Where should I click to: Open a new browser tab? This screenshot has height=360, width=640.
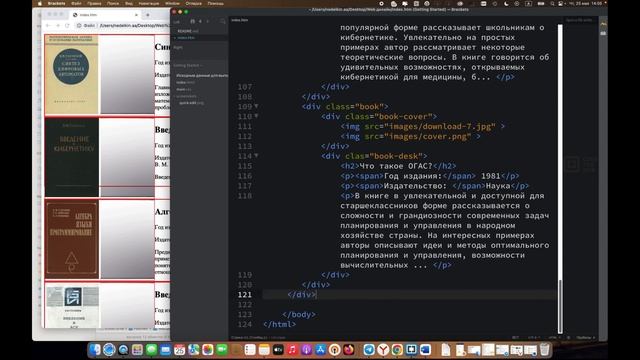pos(148,15)
